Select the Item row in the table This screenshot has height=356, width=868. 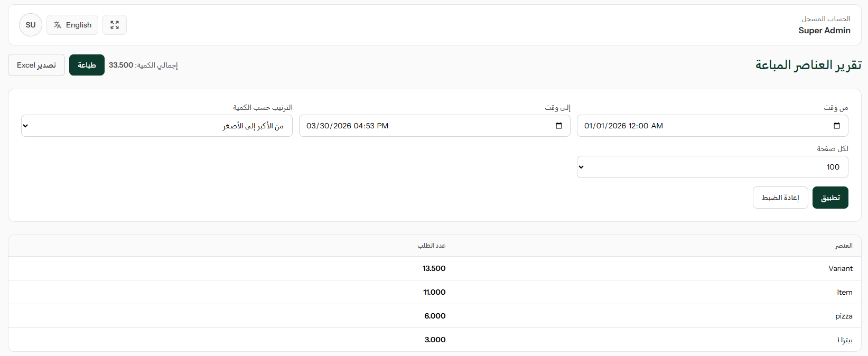(844, 292)
